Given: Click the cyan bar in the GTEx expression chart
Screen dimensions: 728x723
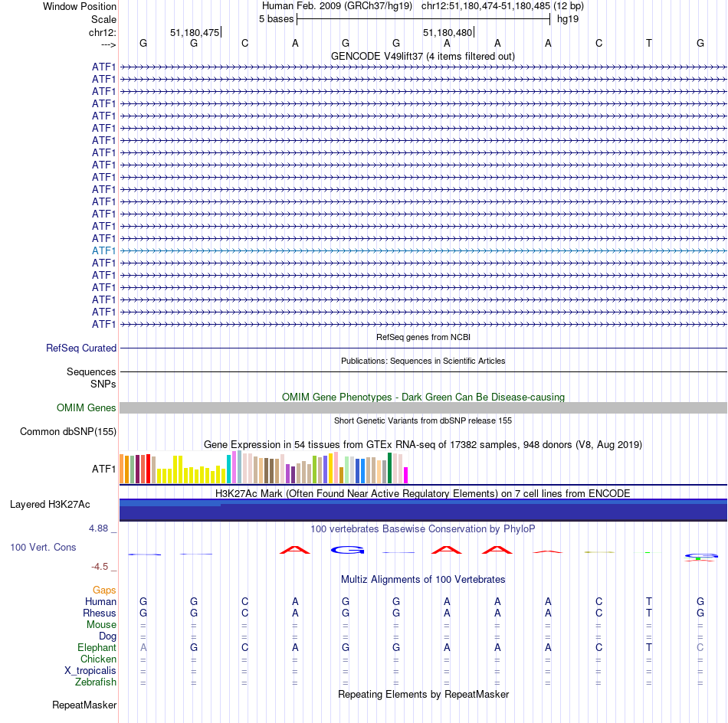Looking at the screenshot, I should tap(229, 469).
